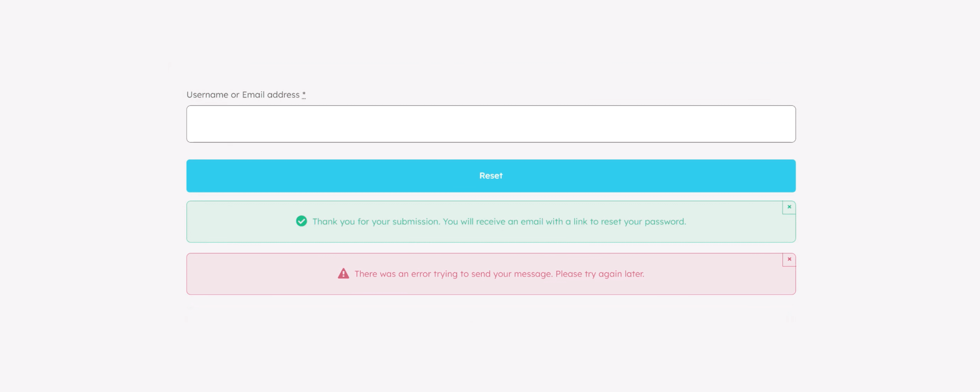Click "Email address" in the field label
Screen dimensions: 980x392
(270, 95)
